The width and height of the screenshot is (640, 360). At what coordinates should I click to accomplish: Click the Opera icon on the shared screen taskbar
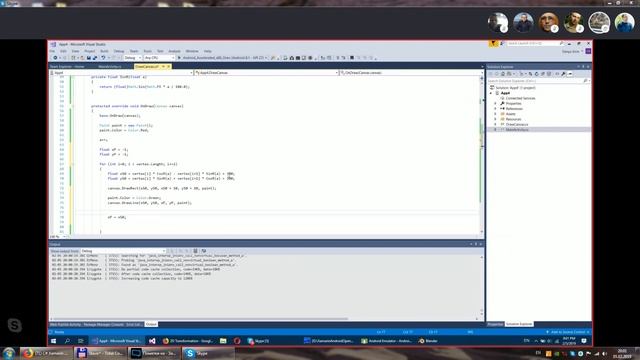pos(237,341)
